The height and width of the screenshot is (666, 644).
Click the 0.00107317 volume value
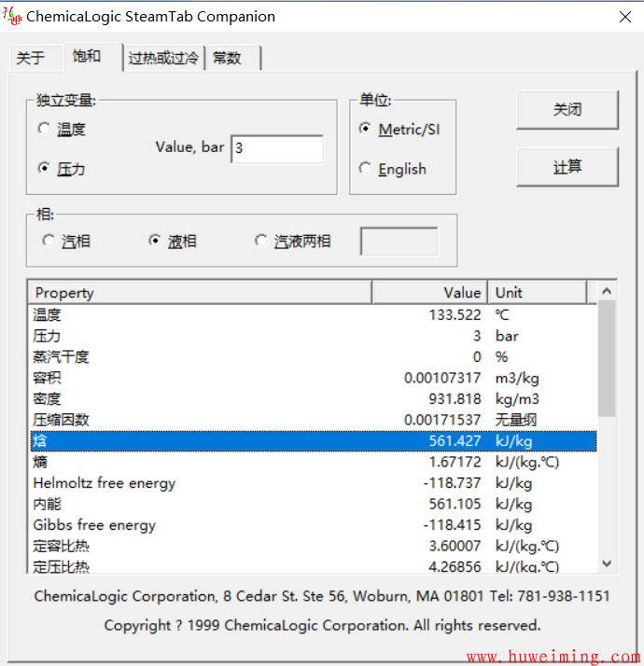[442, 378]
